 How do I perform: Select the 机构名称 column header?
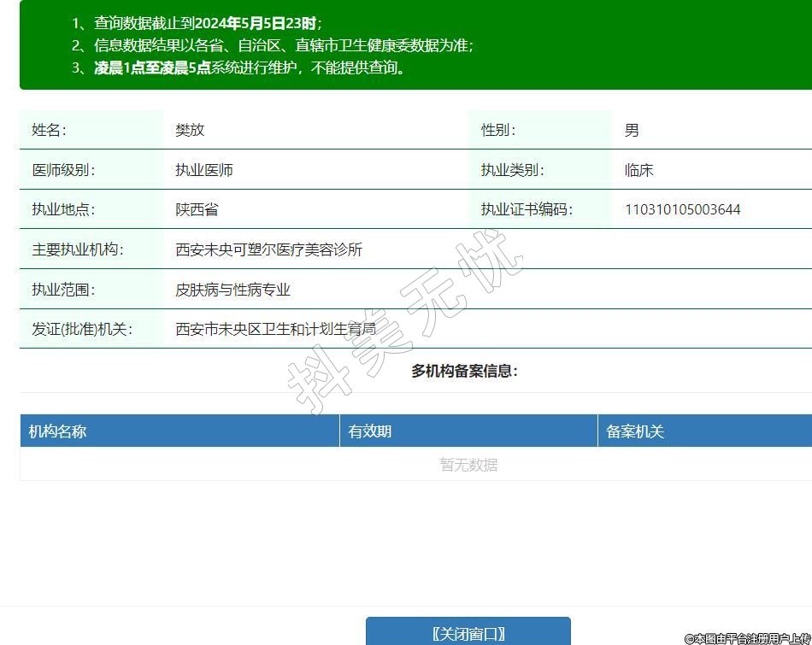[58, 431]
